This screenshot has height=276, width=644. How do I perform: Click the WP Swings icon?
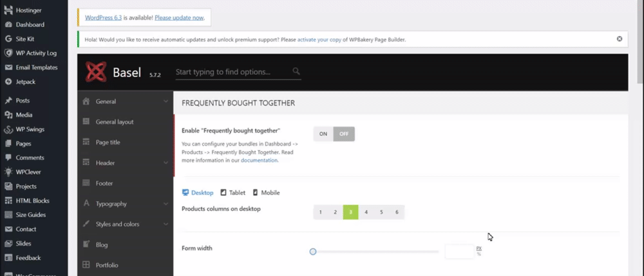click(x=8, y=130)
